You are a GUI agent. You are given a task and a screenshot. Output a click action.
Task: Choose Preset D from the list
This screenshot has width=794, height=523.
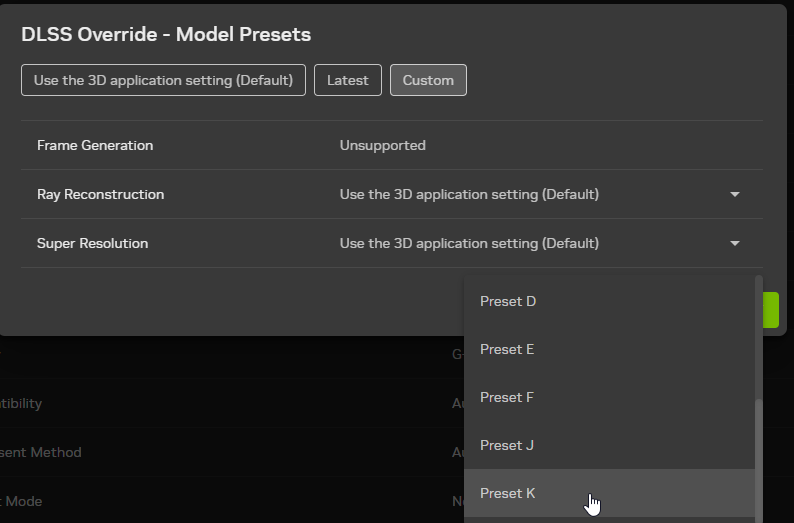tap(609, 301)
